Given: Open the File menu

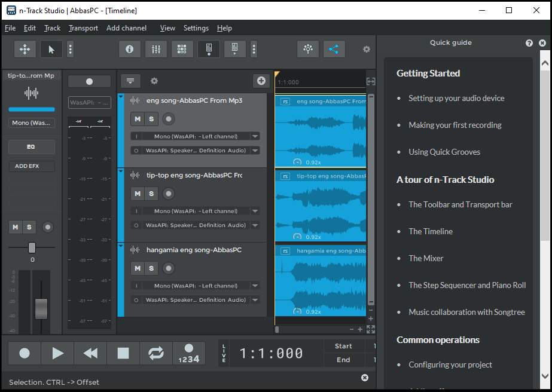Looking at the screenshot, I should coord(10,28).
